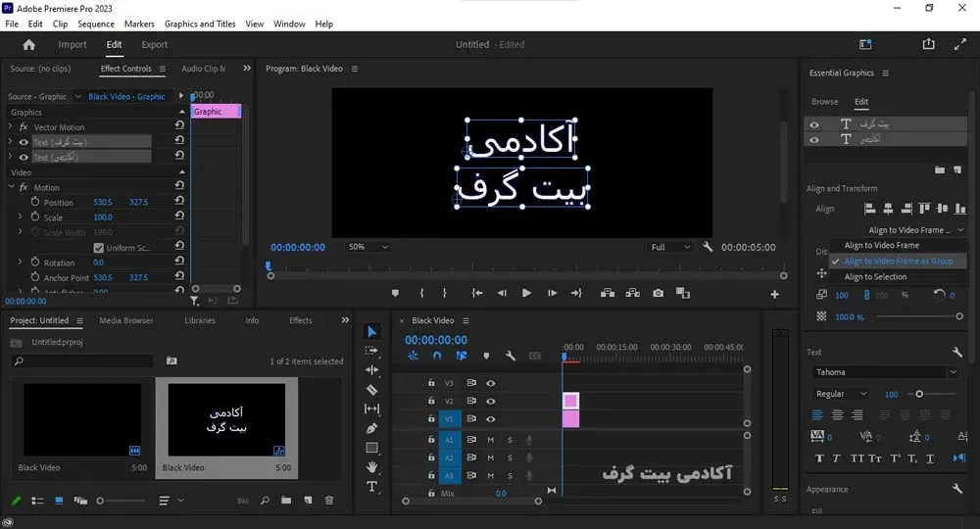Image resolution: width=980 pixels, height=529 pixels.
Task: Open the Graphics and Titles menu
Action: (200, 24)
